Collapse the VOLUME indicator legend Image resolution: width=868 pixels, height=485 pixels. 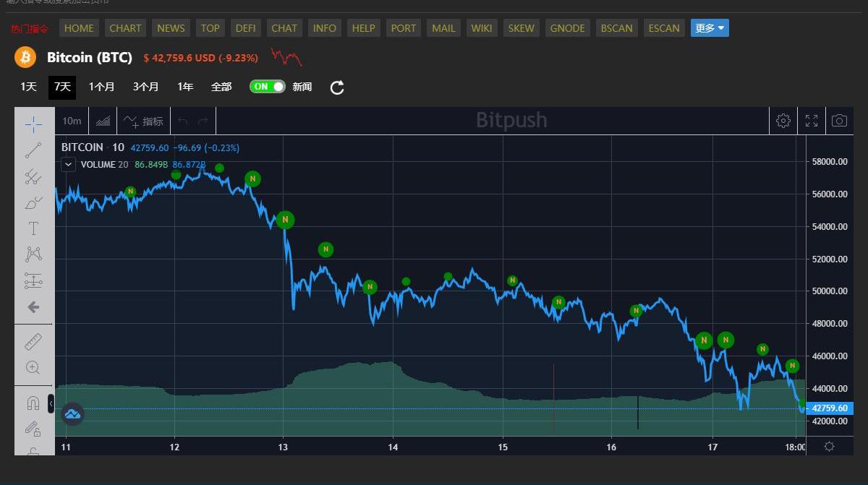coord(68,165)
